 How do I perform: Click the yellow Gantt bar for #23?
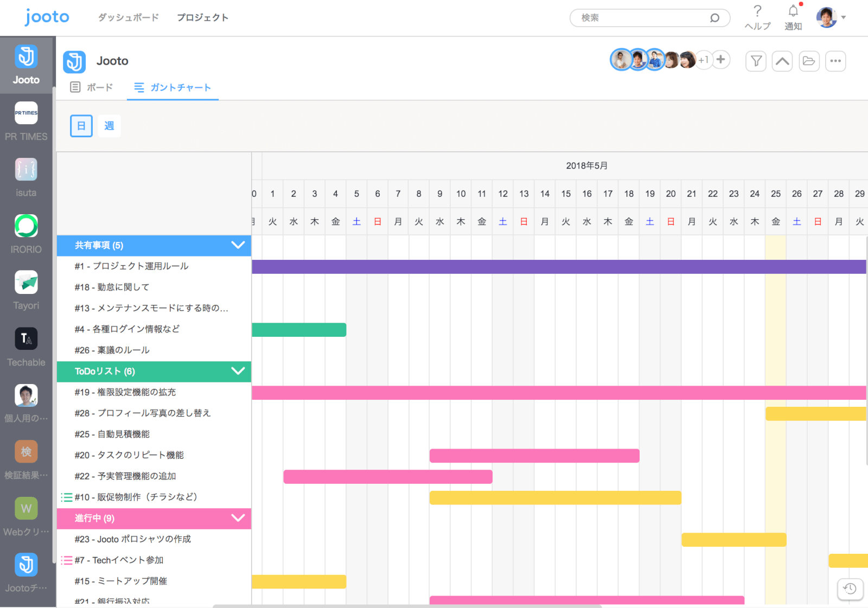(734, 540)
